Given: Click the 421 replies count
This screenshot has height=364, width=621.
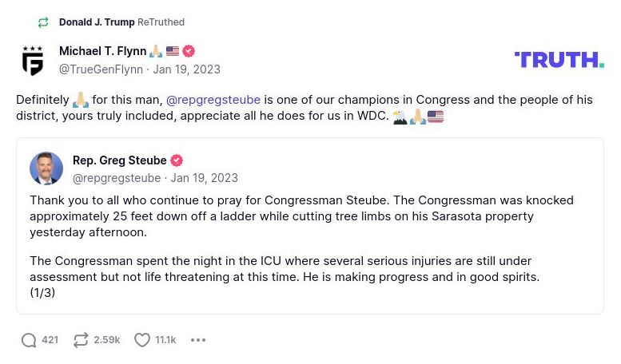Looking at the screenshot, I should [50, 340].
